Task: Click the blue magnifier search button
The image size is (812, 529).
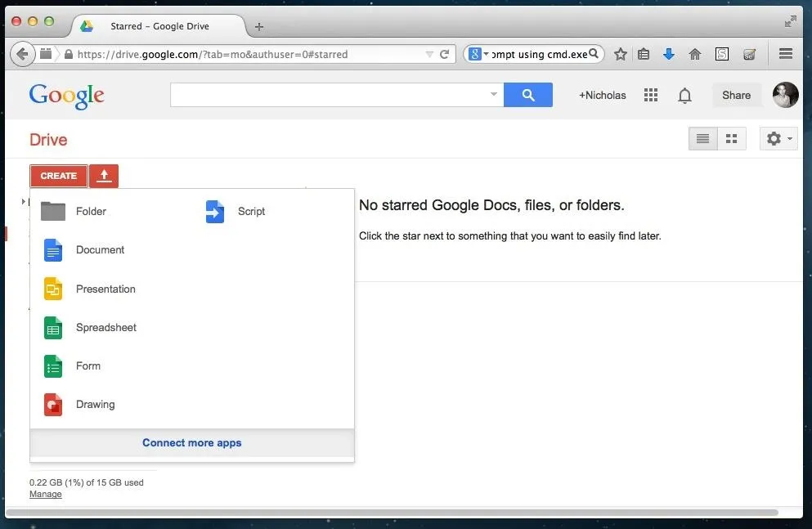Action: click(x=527, y=95)
